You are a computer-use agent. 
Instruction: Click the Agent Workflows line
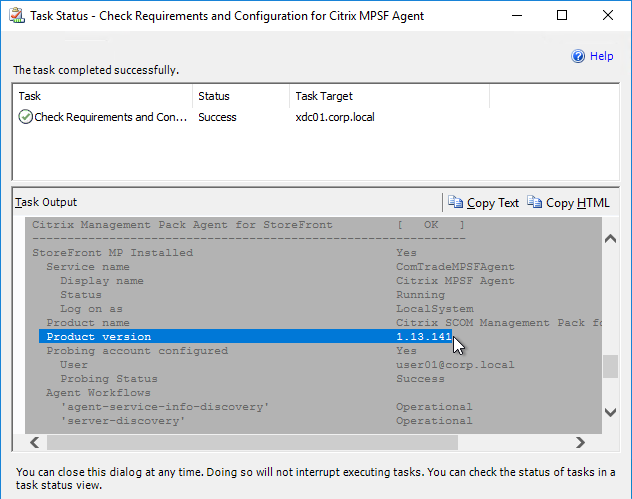[98, 393]
